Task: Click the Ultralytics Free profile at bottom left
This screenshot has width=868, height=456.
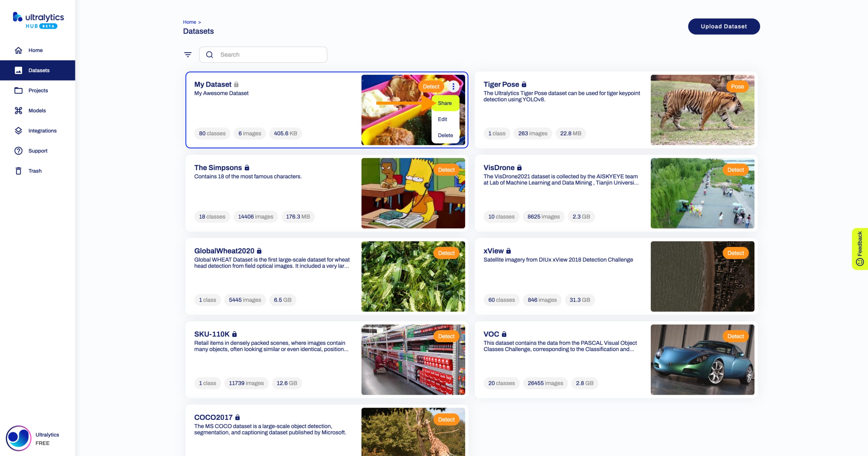Action: tap(37, 438)
